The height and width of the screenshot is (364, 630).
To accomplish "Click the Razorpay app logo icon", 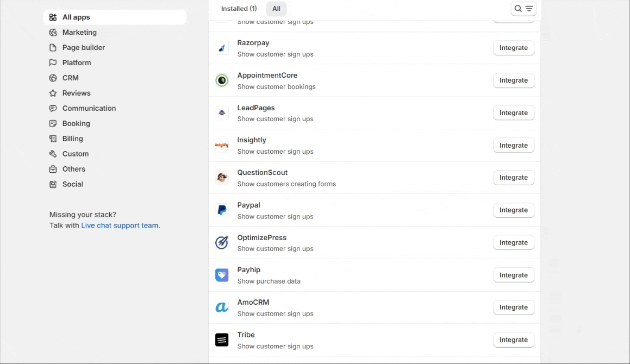I will 222,48.
